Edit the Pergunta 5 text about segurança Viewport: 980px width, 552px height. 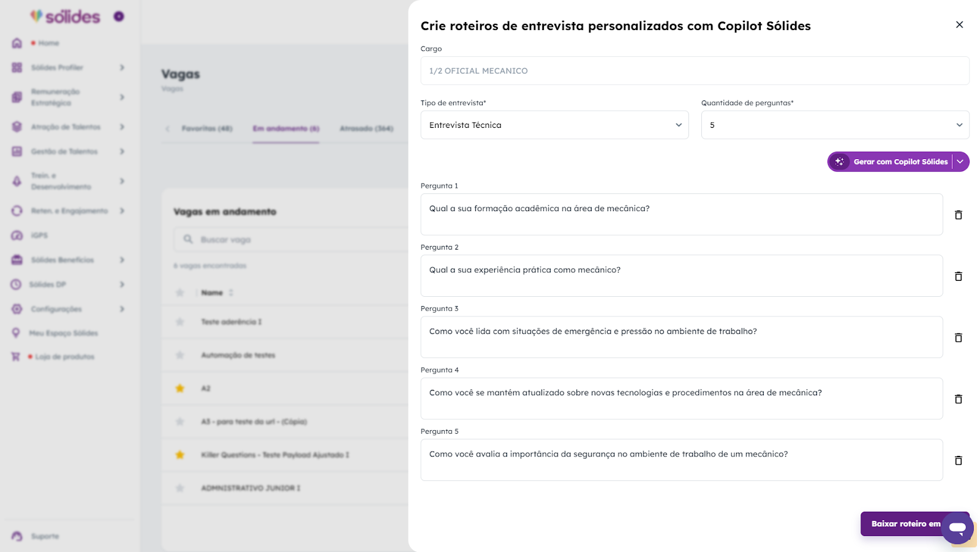click(681, 460)
